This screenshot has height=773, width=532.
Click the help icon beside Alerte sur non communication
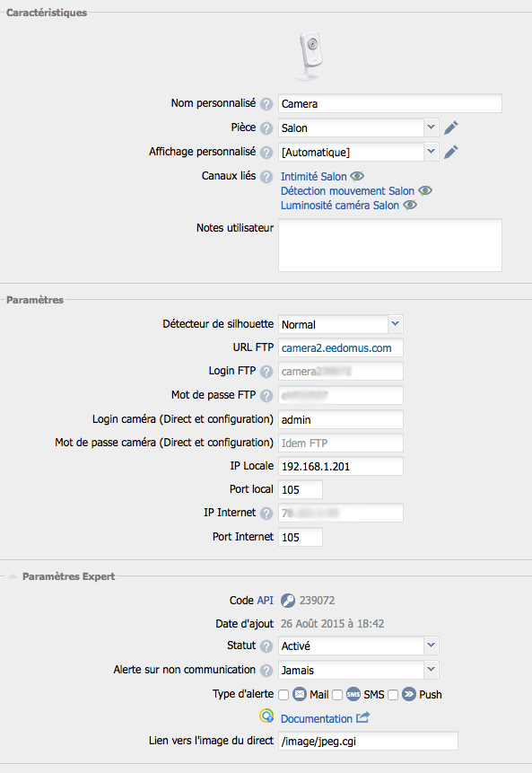[266, 671]
